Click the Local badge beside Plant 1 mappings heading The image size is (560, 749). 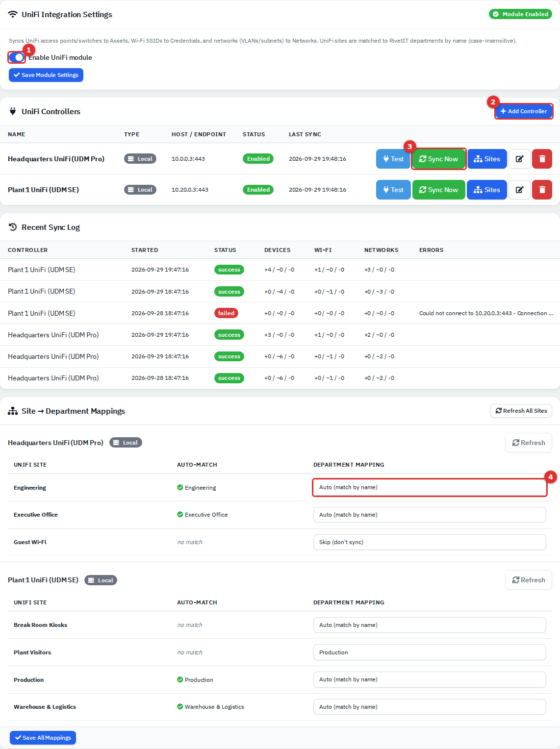tap(101, 580)
